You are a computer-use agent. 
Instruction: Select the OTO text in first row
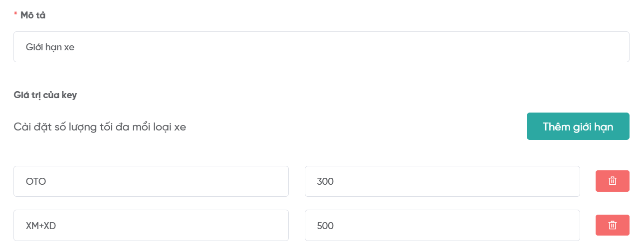coord(36,182)
